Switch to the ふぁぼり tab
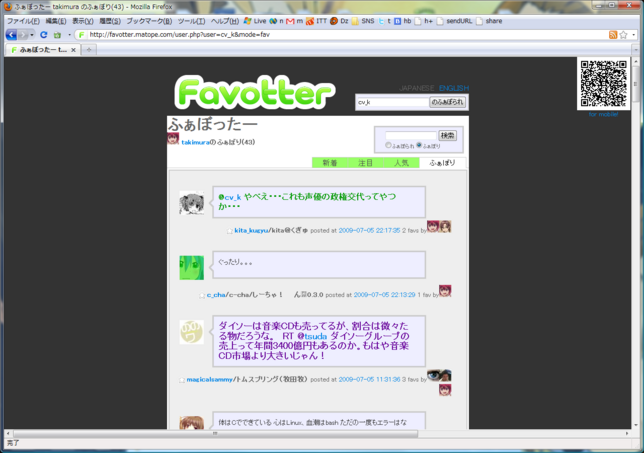The height and width of the screenshot is (453, 644). coord(442,163)
